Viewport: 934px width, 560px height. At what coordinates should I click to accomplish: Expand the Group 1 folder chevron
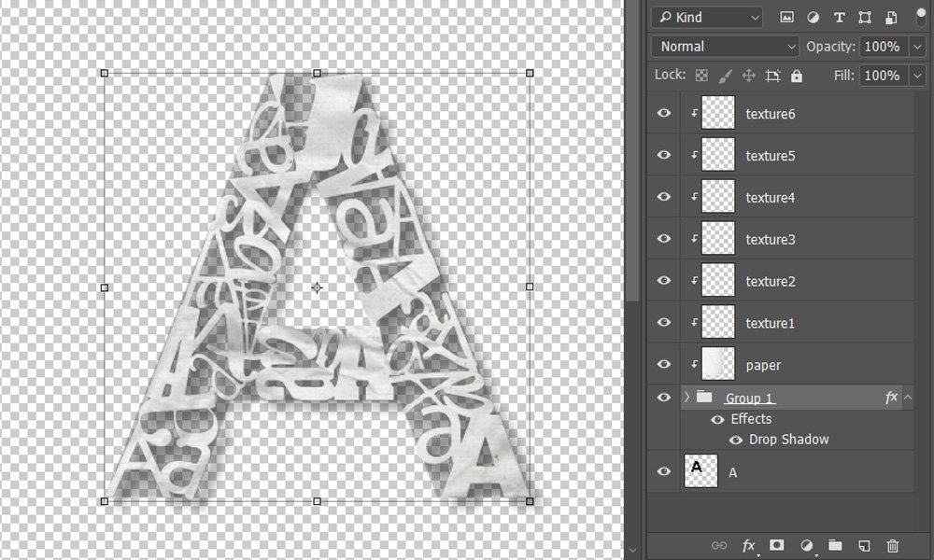pos(686,397)
